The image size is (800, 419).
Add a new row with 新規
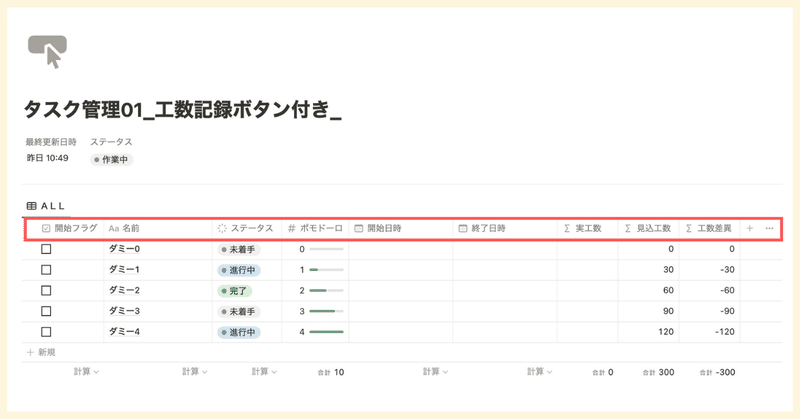(41, 352)
